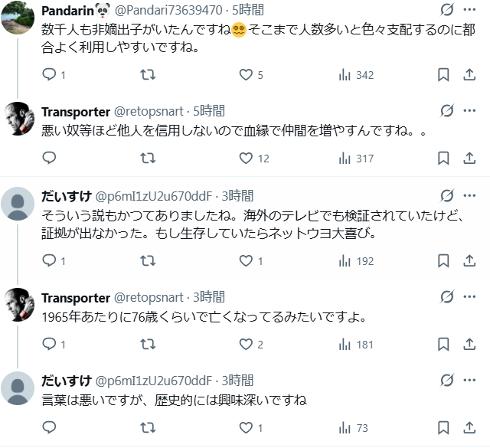Image resolution: width=490 pixels, height=448 pixels.
Task: Open Grok icon on Pandarin's tweet
Action: [x=446, y=11]
